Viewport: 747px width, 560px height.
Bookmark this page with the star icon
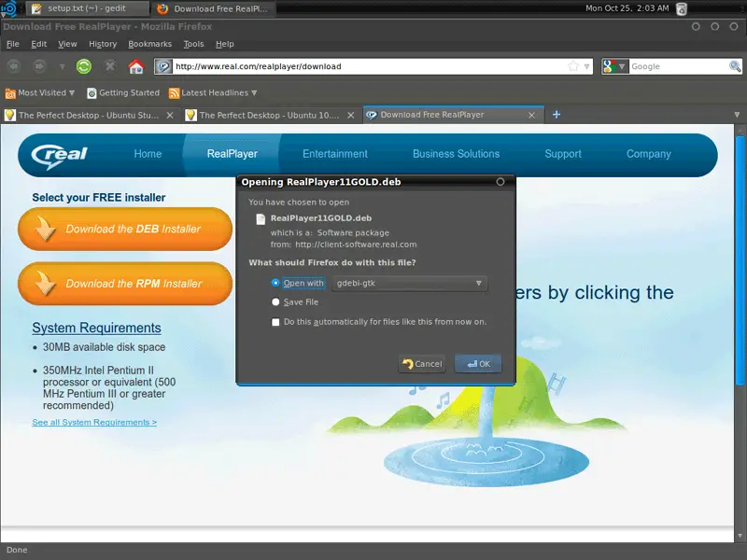pyautogui.click(x=573, y=66)
